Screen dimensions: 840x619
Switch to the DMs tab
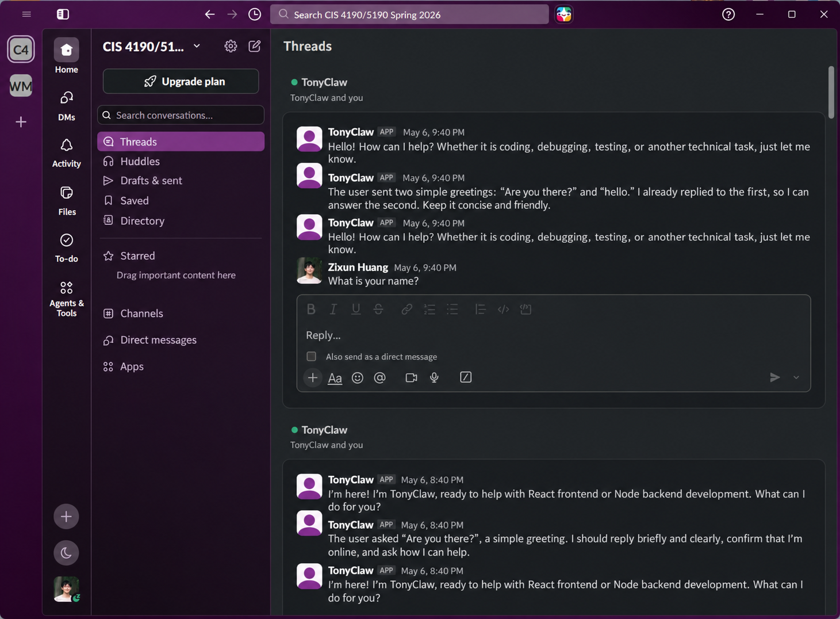point(66,106)
